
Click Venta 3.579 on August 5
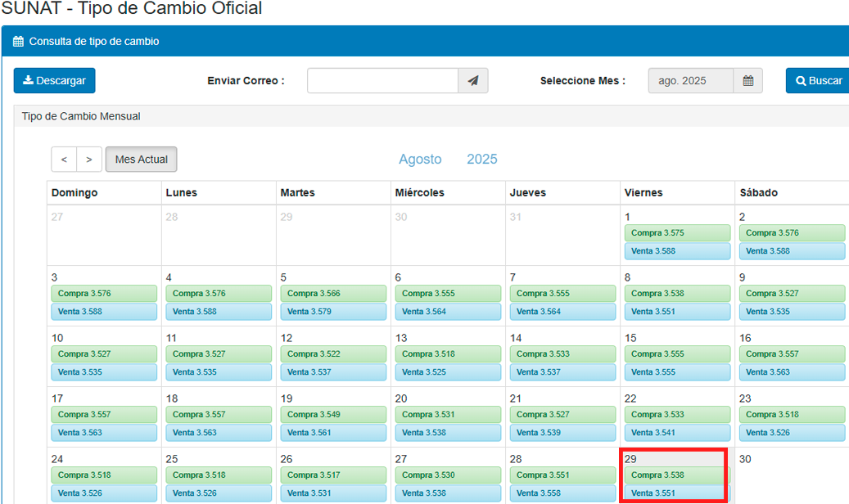point(333,312)
